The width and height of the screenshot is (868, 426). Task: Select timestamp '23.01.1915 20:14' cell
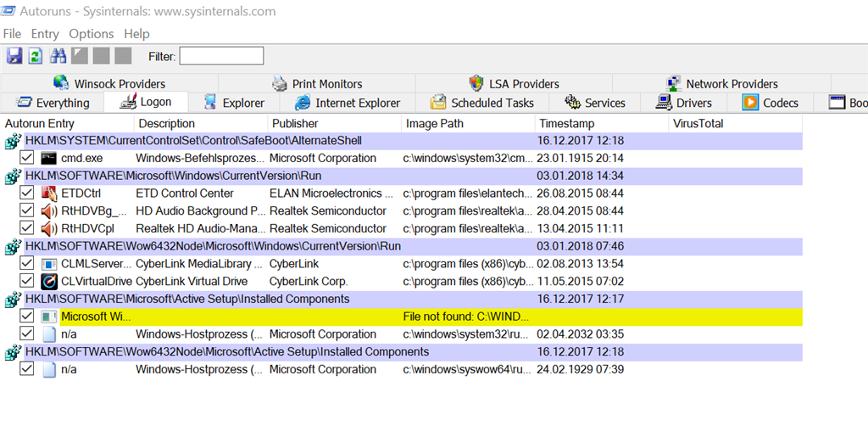[581, 158]
